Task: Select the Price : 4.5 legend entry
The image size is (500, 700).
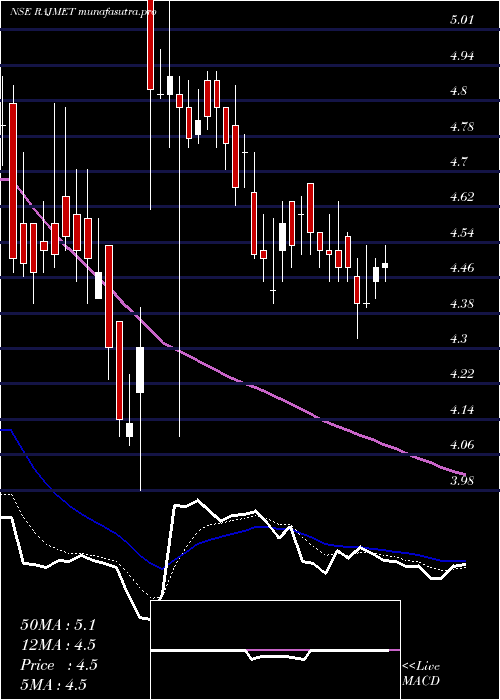Action: click(x=59, y=665)
